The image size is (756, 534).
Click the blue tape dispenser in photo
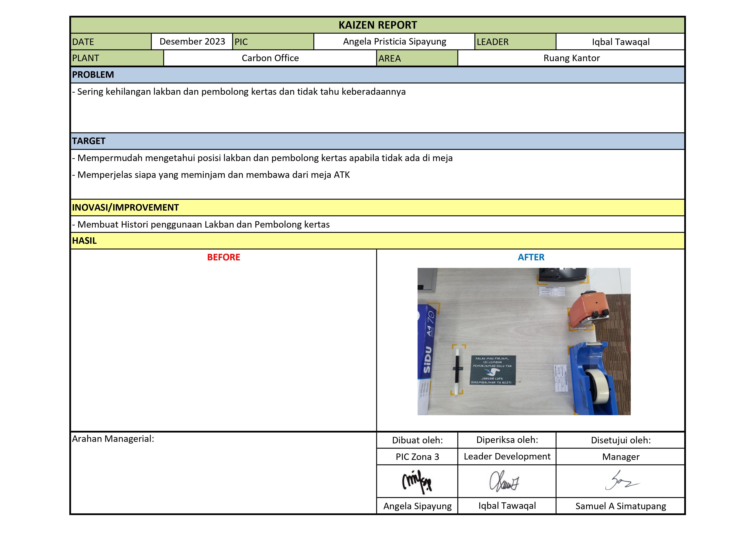tap(593, 378)
